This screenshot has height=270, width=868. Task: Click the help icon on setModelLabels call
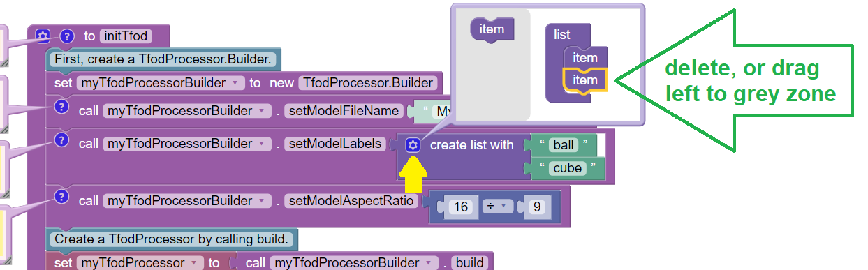click(x=61, y=140)
